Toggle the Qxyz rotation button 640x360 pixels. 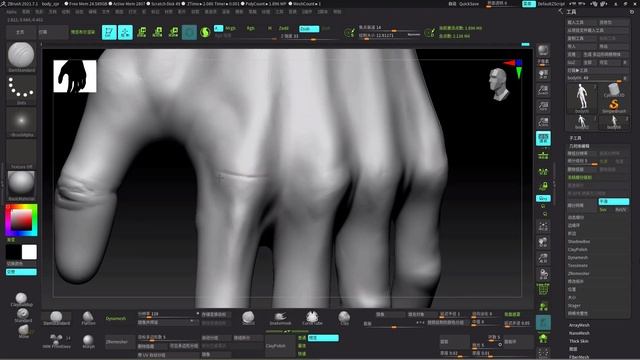(x=543, y=198)
